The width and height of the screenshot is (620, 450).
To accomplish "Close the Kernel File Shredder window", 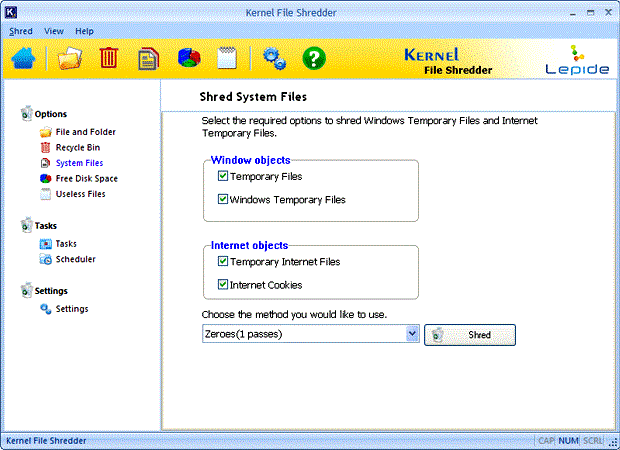I will coord(609,13).
